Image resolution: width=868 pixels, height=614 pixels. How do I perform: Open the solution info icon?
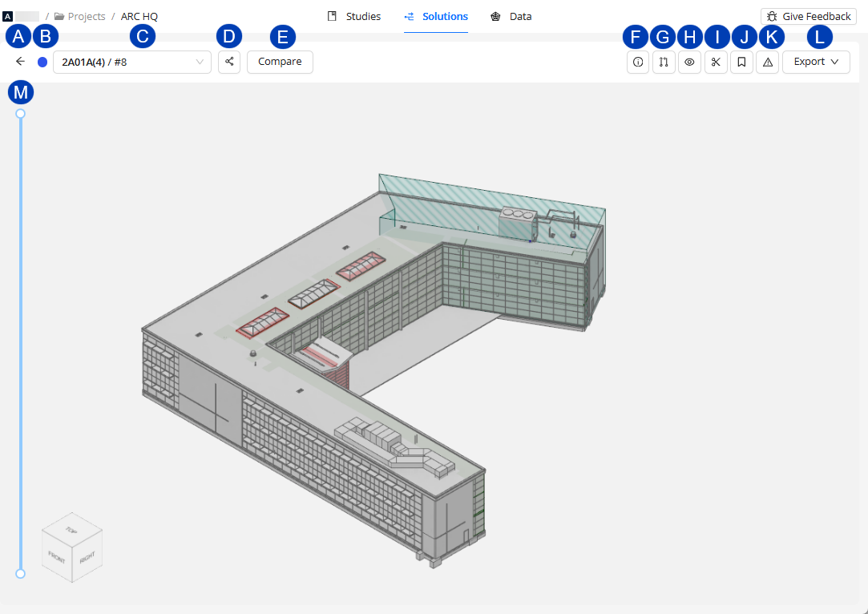(x=638, y=62)
